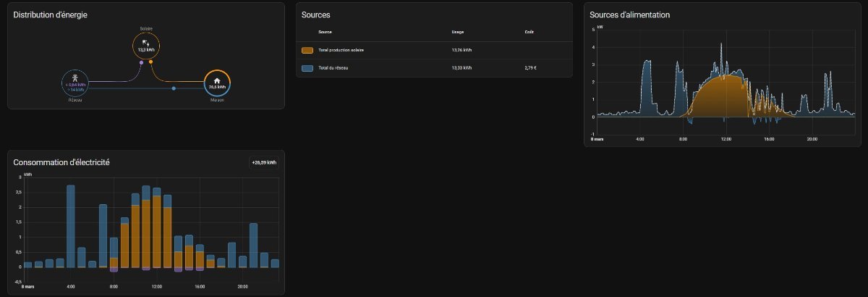
Task: Click the Sources d'alimentation chart title
Action: tap(629, 15)
